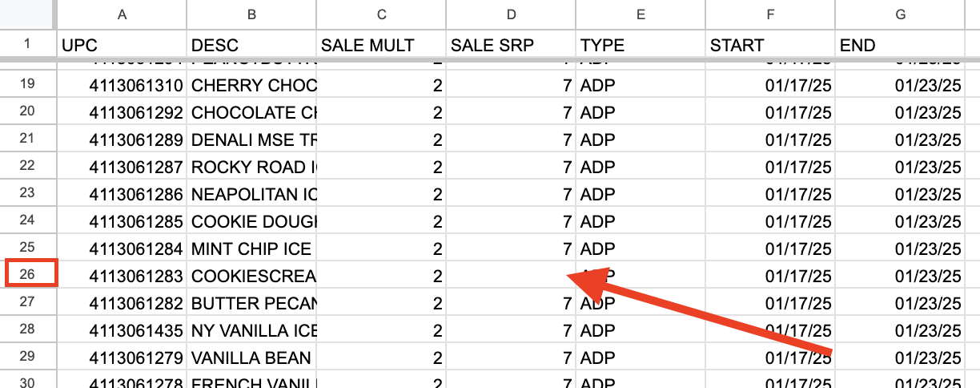Click cell with UPC 4113061283
Screen dimensions: 980x388
pyautogui.click(x=122, y=276)
